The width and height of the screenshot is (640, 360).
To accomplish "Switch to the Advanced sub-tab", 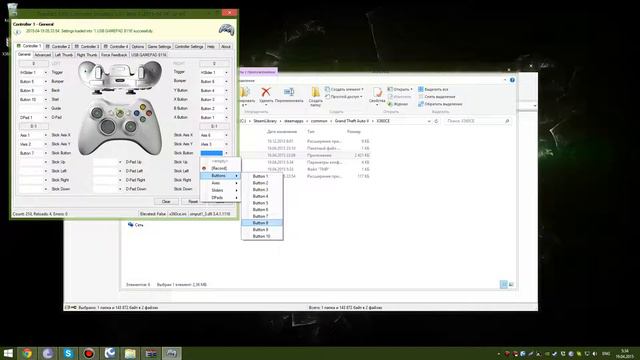I will (x=42, y=55).
